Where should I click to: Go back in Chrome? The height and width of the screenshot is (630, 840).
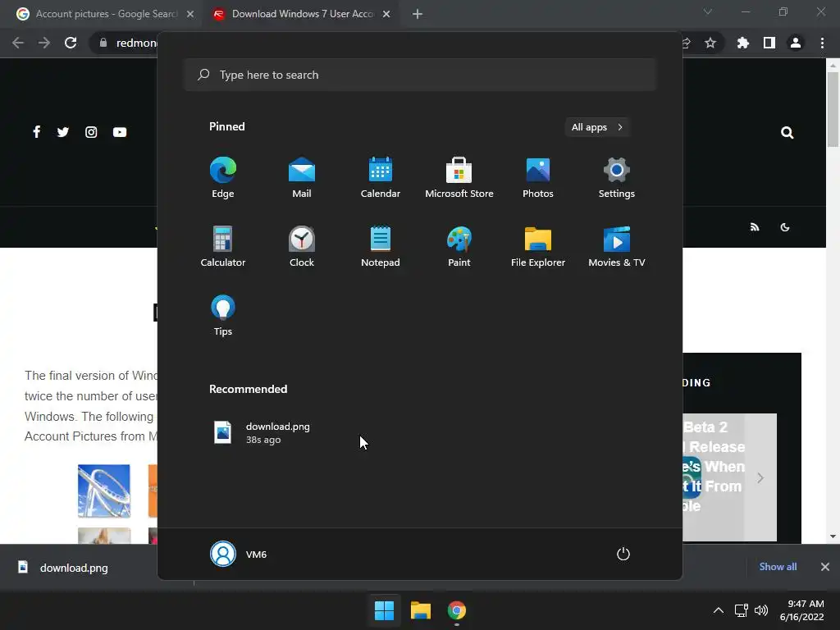tap(18, 43)
